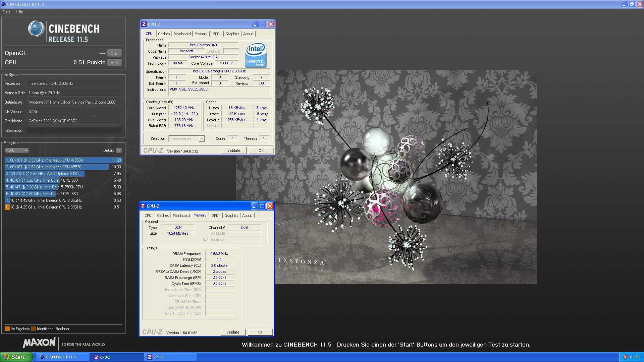Click the CPU-Z Z icon in upper window titlebar
The height and width of the screenshot is (362, 644).
(x=144, y=24)
